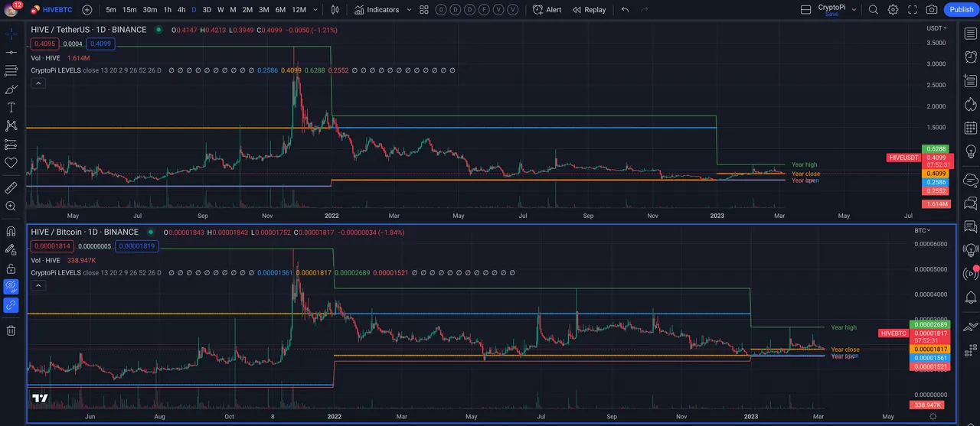Collapse the HIVE/TetherUS indicator legend
This screenshot has width=980, height=426.
point(37,83)
